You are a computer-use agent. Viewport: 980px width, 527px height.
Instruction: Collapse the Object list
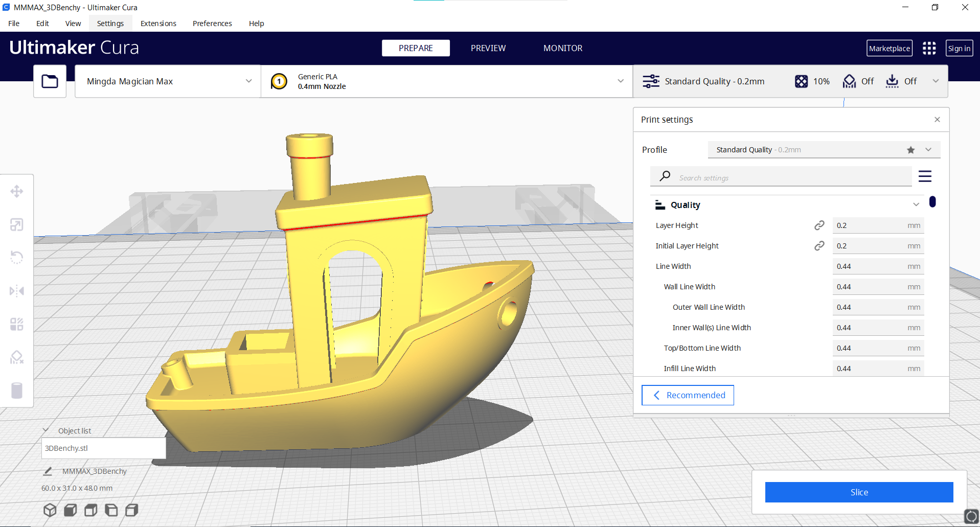tap(45, 430)
